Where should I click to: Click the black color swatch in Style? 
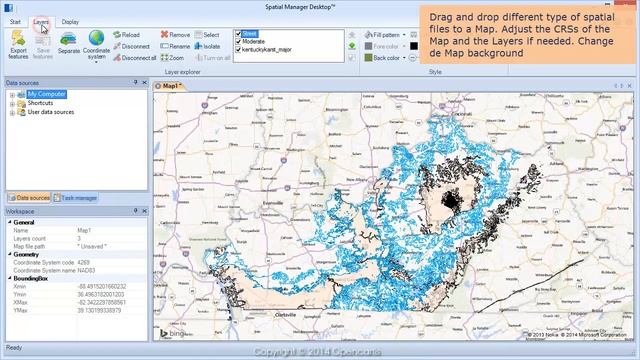[x=414, y=46]
